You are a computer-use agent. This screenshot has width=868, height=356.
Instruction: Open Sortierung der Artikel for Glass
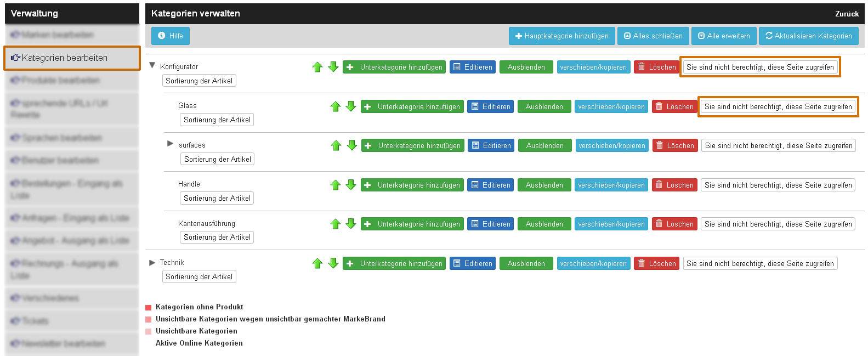coord(217,119)
